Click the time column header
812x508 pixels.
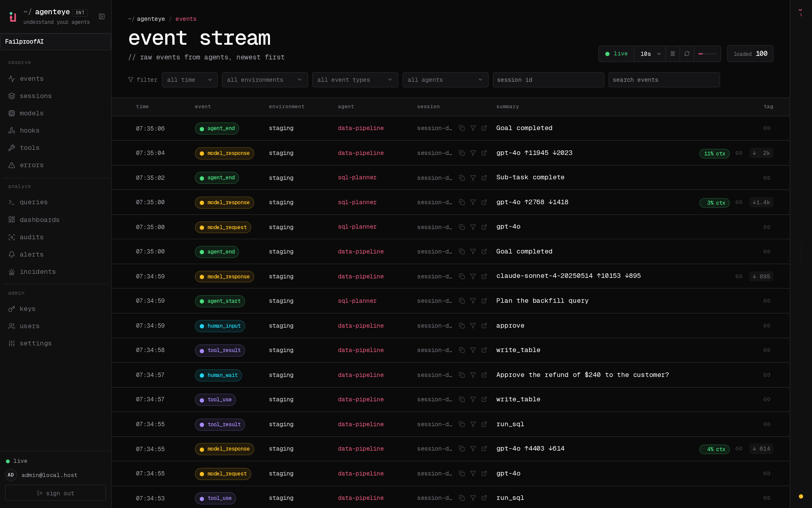tap(142, 106)
